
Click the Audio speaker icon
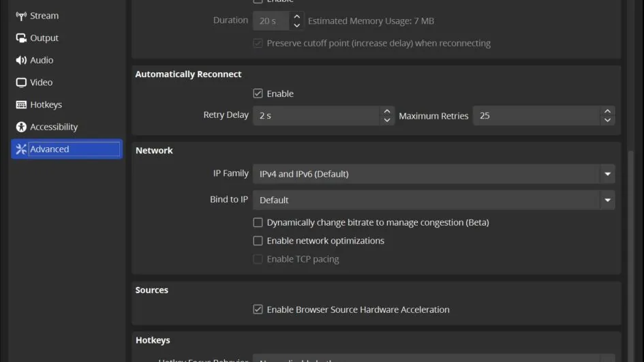(21, 60)
